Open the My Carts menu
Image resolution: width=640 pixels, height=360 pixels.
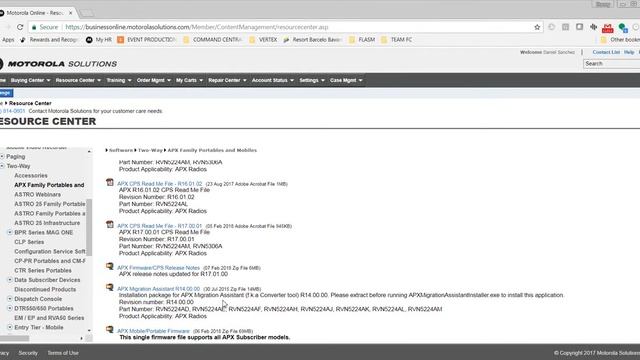[x=189, y=80]
